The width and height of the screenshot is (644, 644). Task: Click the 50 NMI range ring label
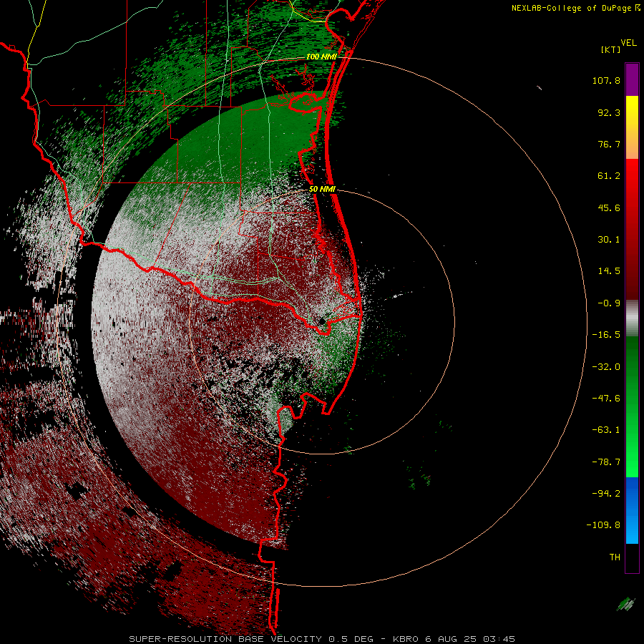pyautogui.click(x=323, y=190)
